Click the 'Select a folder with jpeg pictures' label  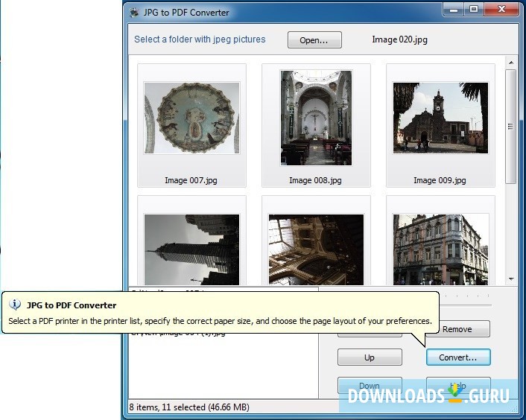click(200, 39)
